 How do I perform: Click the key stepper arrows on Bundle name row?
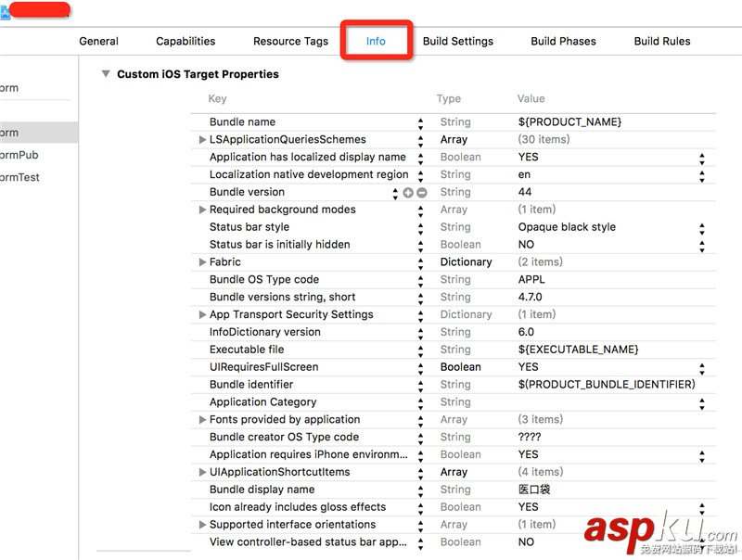click(x=420, y=122)
